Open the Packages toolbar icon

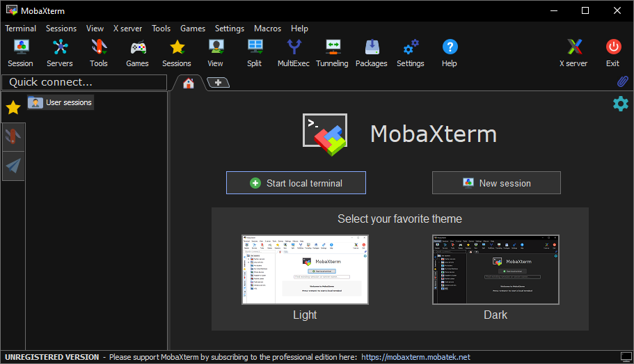pyautogui.click(x=372, y=47)
